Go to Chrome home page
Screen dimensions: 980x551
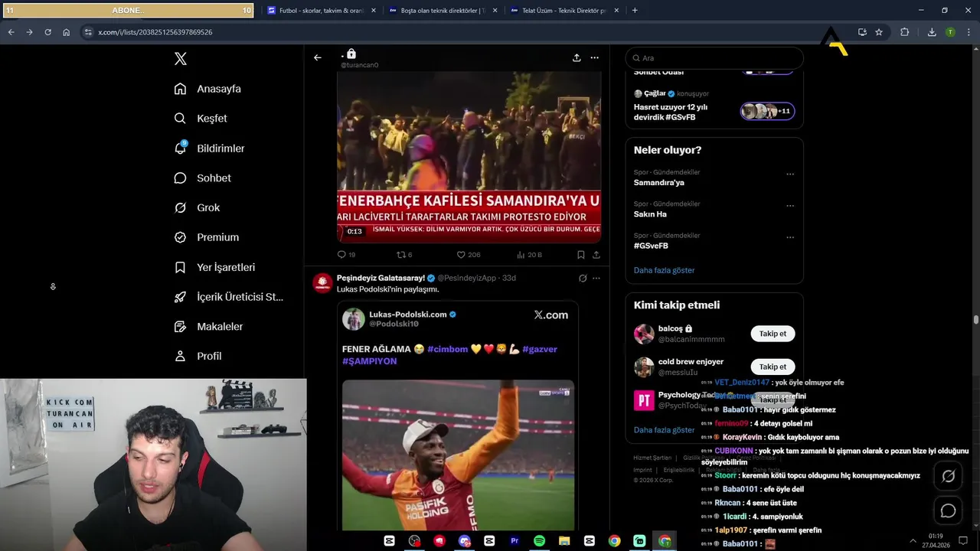(67, 32)
